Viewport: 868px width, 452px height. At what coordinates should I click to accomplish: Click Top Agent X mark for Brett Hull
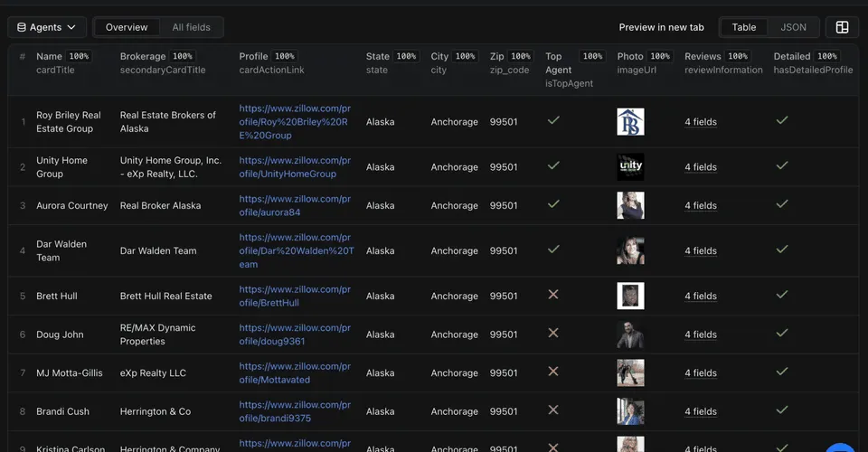click(x=553, y=295)
